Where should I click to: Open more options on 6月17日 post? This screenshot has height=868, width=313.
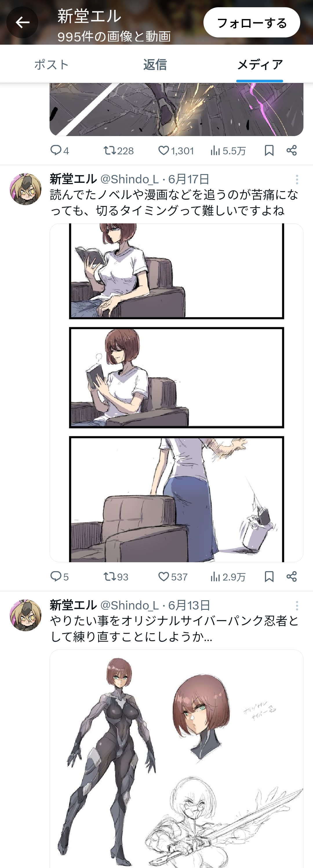[297, 180]
